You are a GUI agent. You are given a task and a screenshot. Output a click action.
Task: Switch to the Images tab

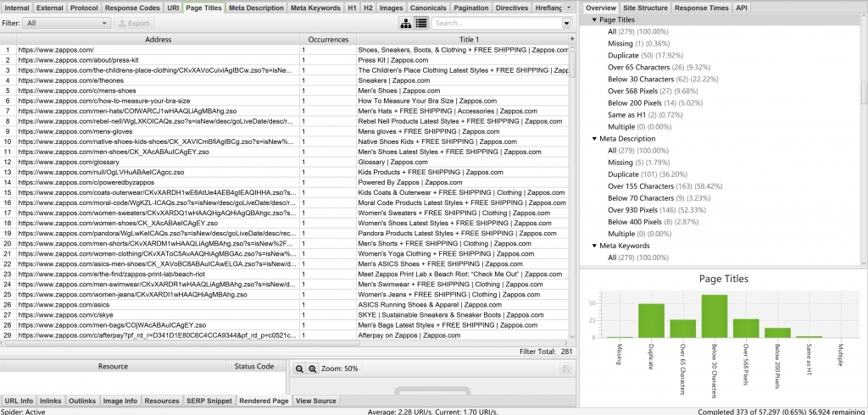[x=392, y=8]
